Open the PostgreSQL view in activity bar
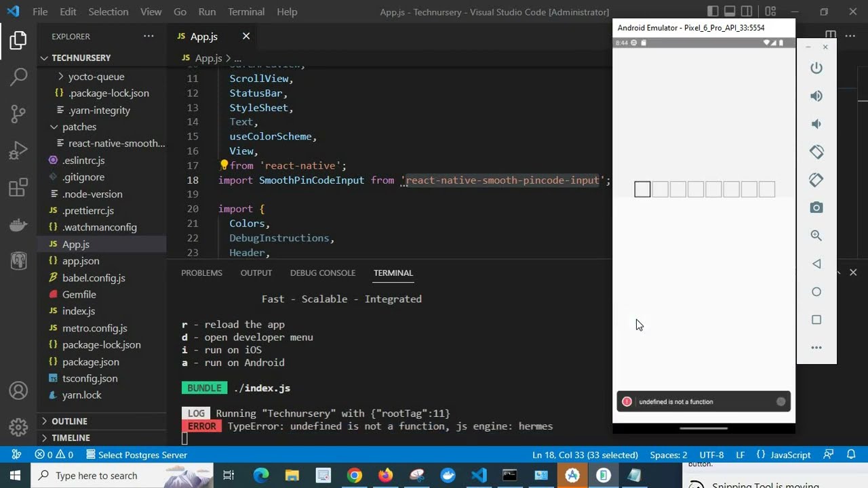Viewport: 868px width, 488px height. 18,260
